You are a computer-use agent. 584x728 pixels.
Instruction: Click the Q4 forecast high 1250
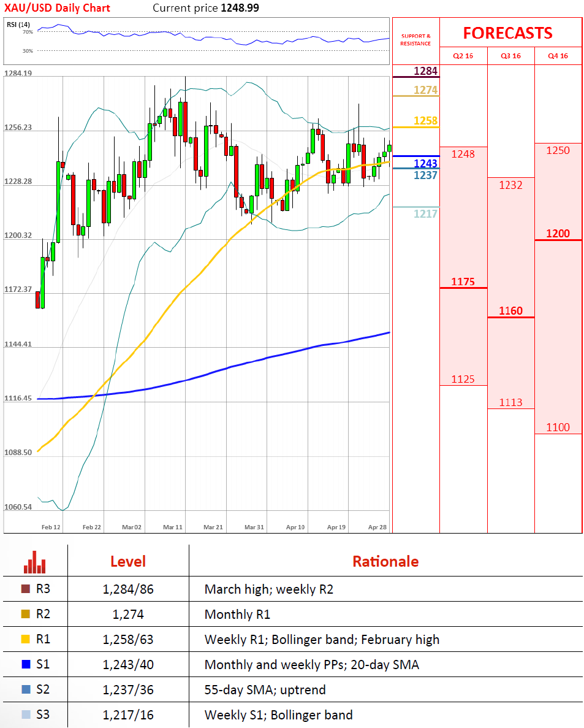click(558, 150)
